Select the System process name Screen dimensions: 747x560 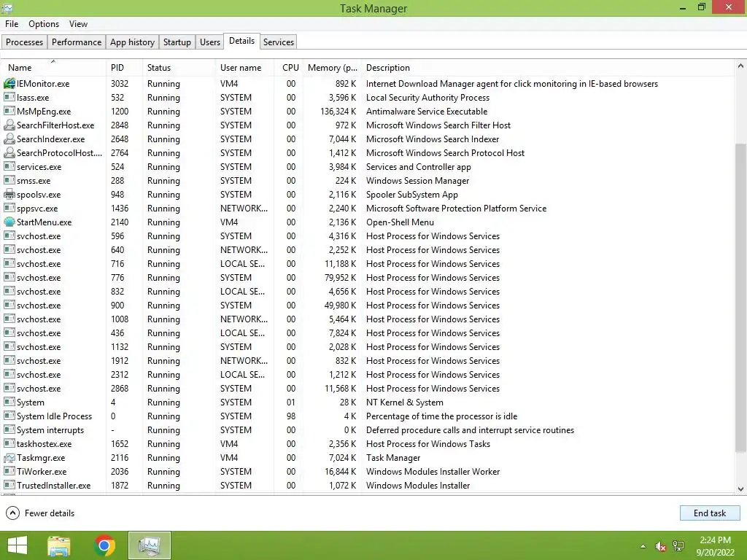[x=31, y=402]
